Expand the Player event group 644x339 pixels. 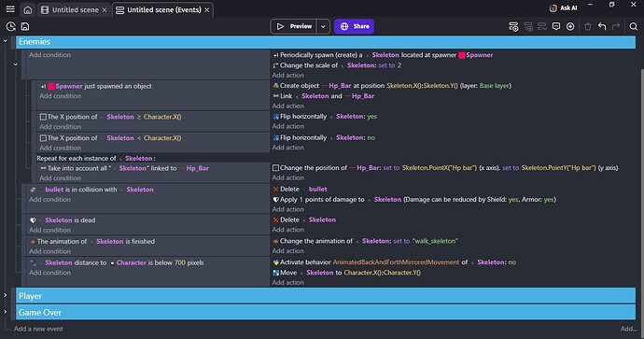point(6,295)
